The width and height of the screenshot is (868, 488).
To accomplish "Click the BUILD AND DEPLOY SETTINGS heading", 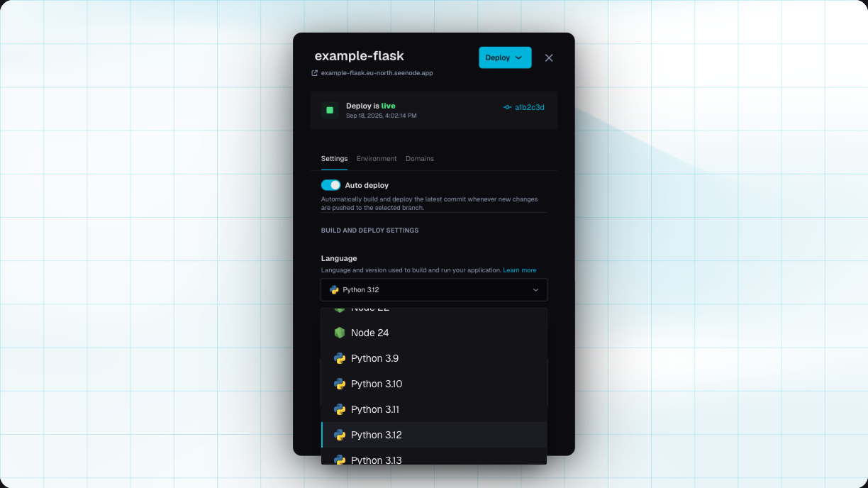I will pyautogui.click(x=369, y=231).
